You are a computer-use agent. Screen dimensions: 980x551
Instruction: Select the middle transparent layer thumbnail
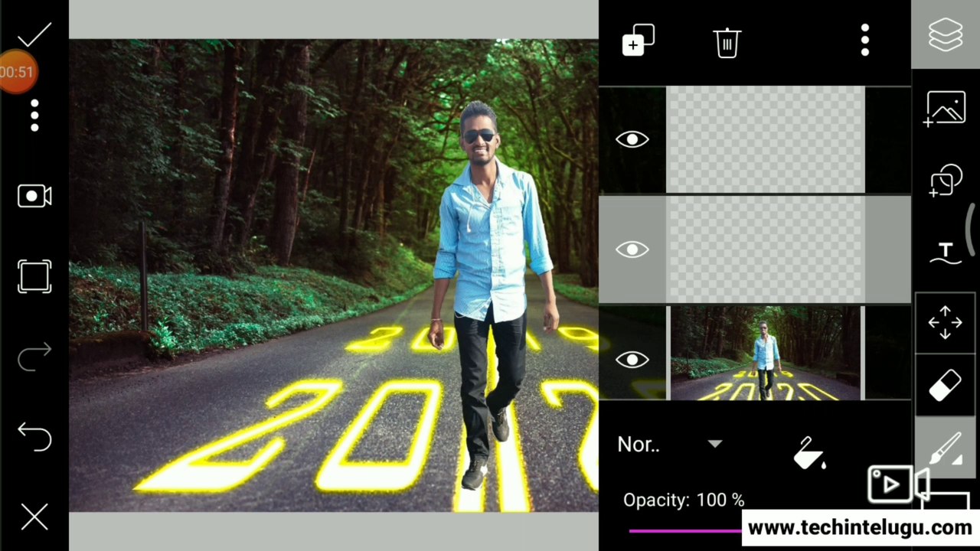point(766,250)
